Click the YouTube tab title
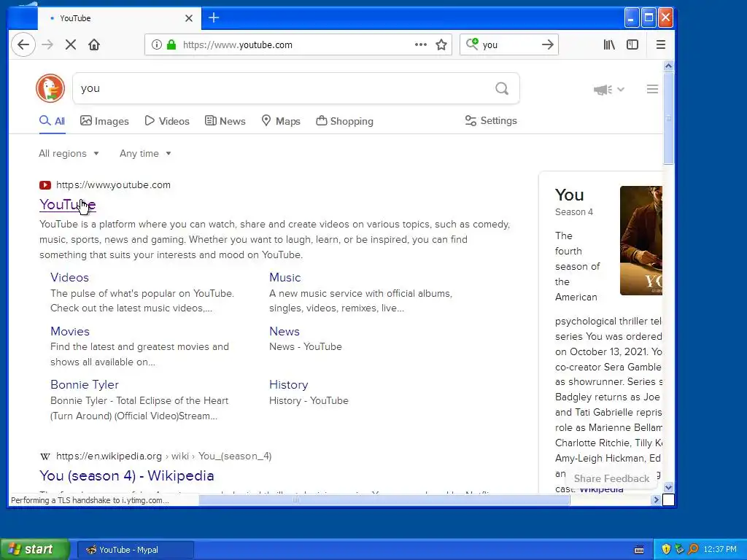 click(75, 18)
